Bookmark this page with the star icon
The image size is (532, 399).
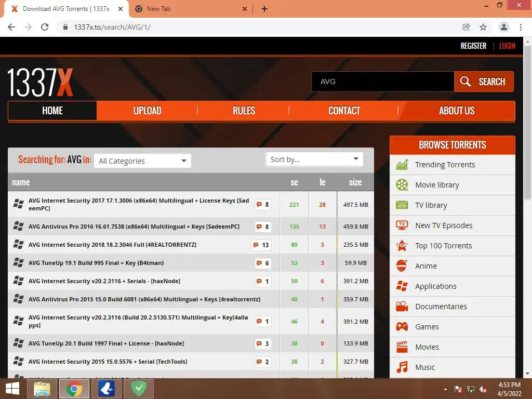[x=483, y=27]
